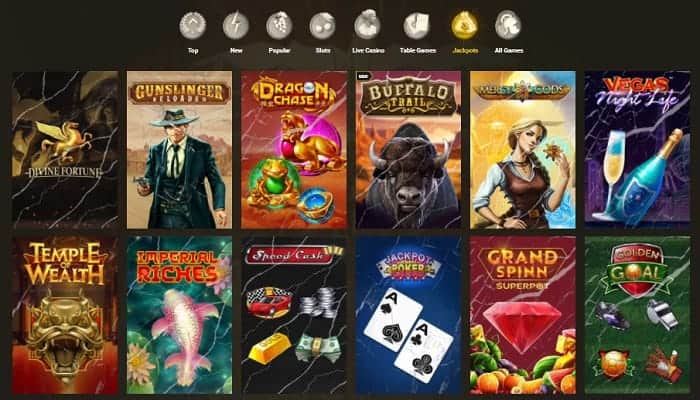The height and width of the screenshot is (400, 700).
Task: Play the Buffalo Trail game
Action: pyautogui.click(x=408, y=150)
